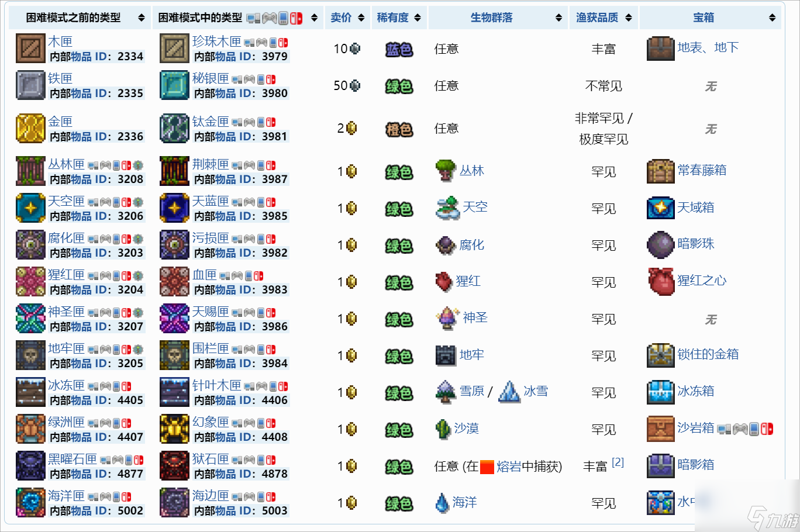Click the 海洋 biome water drop icon
The width and height of the screenshot is (800, 532).
click(443, 503)
